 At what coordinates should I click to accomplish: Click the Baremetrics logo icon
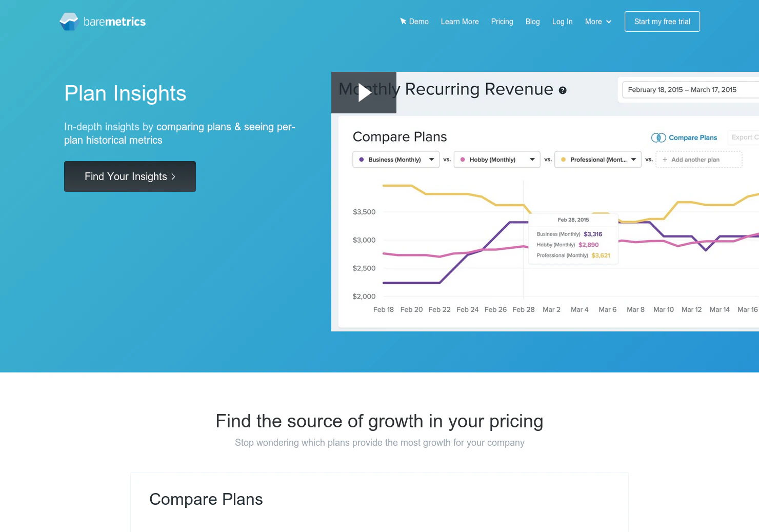point(69,22)
